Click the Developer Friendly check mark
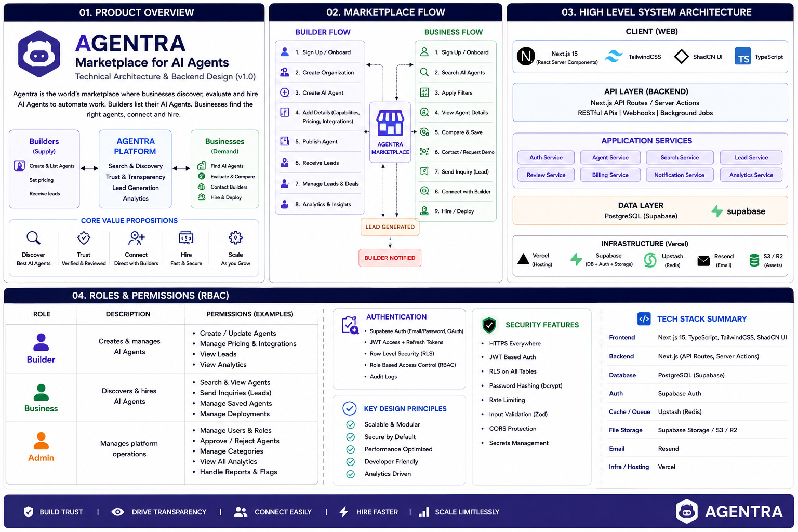This screenshot has width=798, height=532. coord(351,461)
